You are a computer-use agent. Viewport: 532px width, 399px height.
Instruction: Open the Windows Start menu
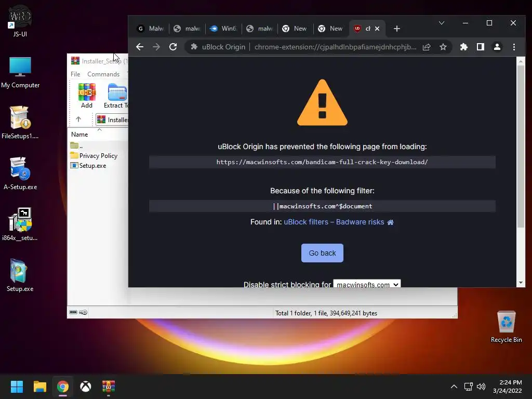tap(17, 387)
